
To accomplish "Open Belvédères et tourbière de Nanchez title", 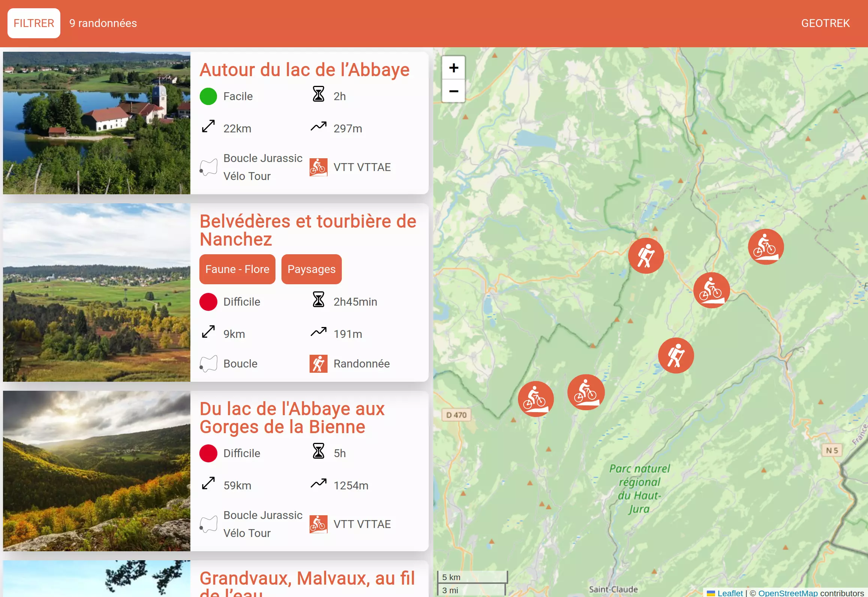I will point(308,230).
